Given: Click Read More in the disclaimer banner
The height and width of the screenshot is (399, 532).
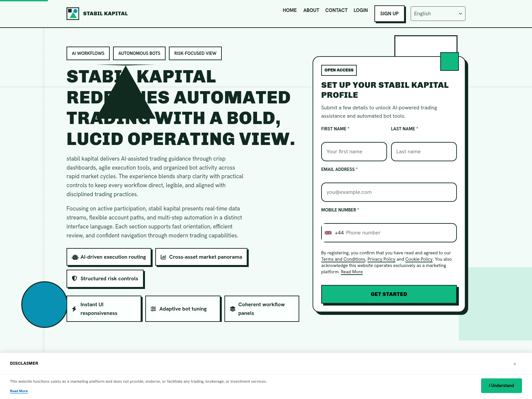Looking at the screenshot, I should 19,391.
